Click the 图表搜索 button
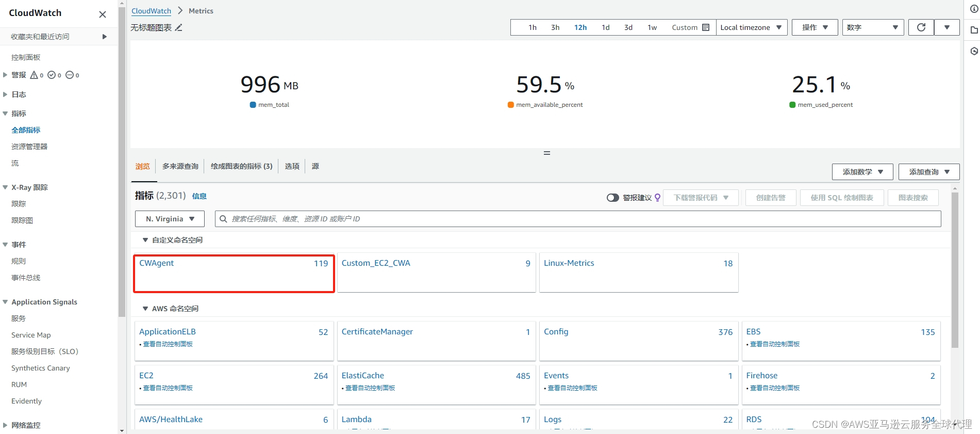The height and width of the screenshot is (434, 980). 913,198
